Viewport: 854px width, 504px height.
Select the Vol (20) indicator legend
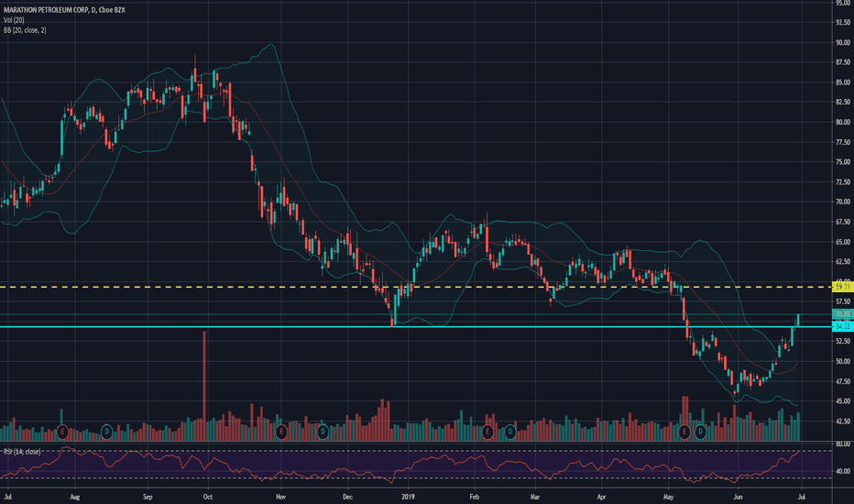point(14,20)
